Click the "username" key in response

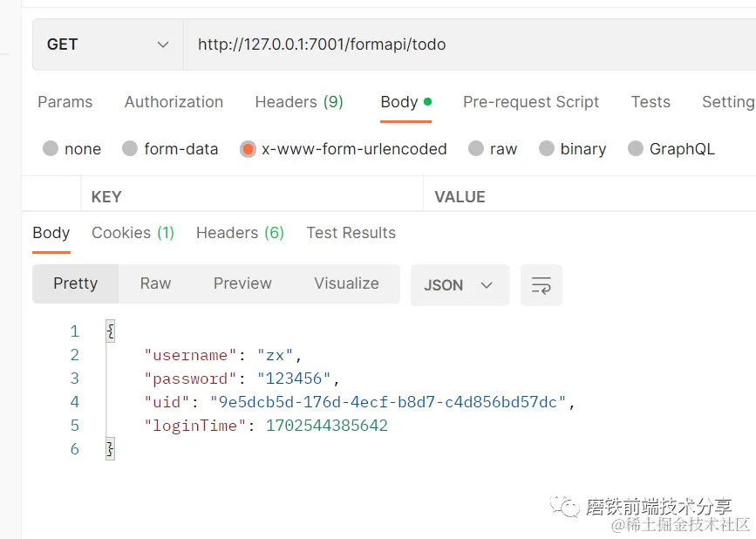click(190, 355)
